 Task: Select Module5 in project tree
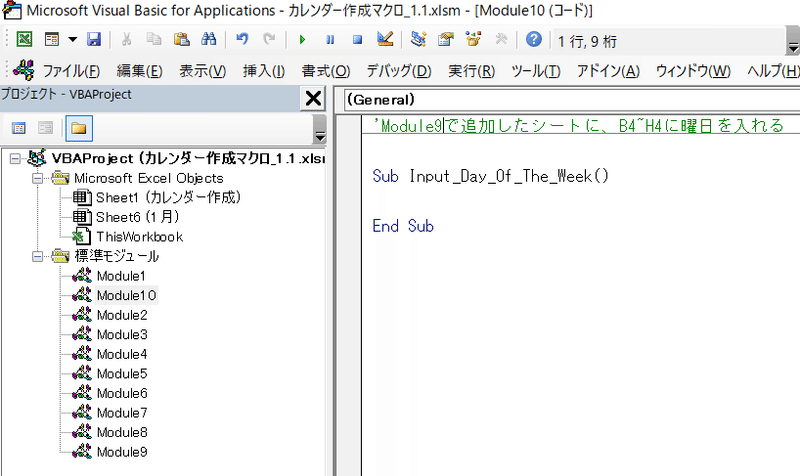(122, 374)
